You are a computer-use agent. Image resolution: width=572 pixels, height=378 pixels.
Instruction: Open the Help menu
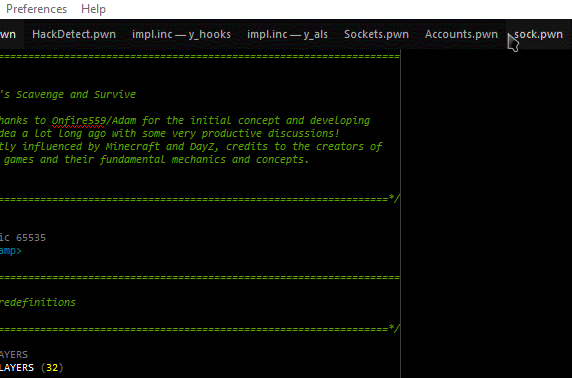point(93,9)
